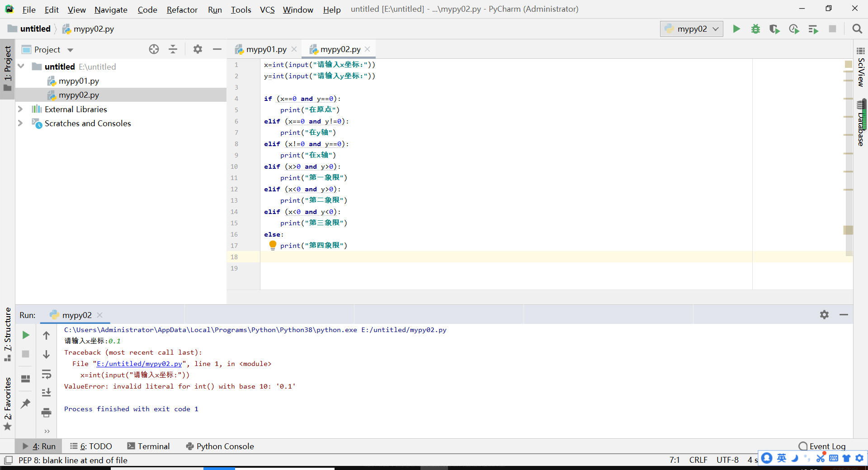Click the IME language indicator in system tray
The image size is (868, 470).
pyautogui.click(x=782, y=458)
